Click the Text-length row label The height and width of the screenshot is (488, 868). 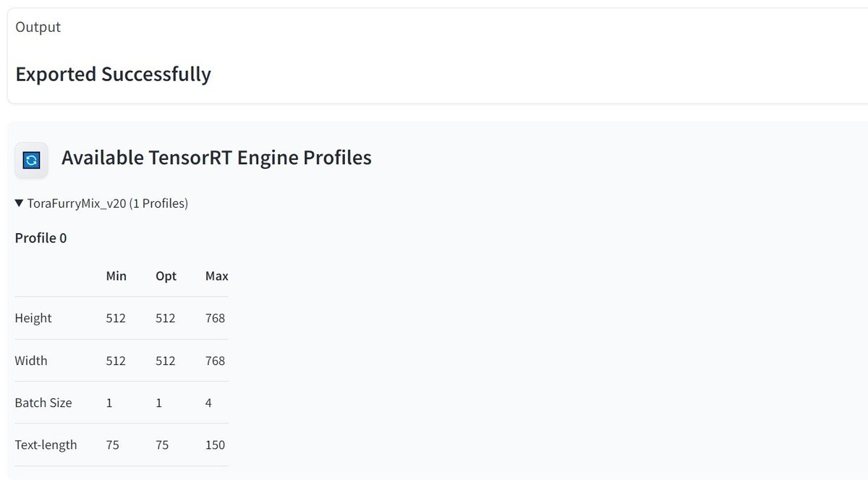coord(46,445)
